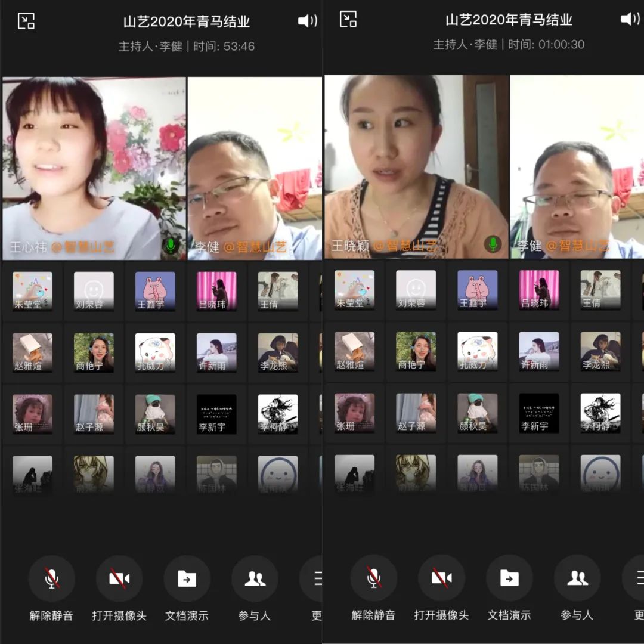This screenshot has height=644, width=644.
Task: Open 参与人 participants list in left screenshot
Action: coord(255,578)
